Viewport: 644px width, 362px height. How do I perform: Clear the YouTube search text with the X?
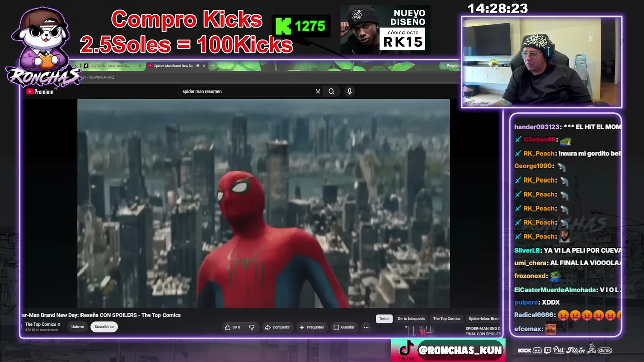tap(318, 92)
